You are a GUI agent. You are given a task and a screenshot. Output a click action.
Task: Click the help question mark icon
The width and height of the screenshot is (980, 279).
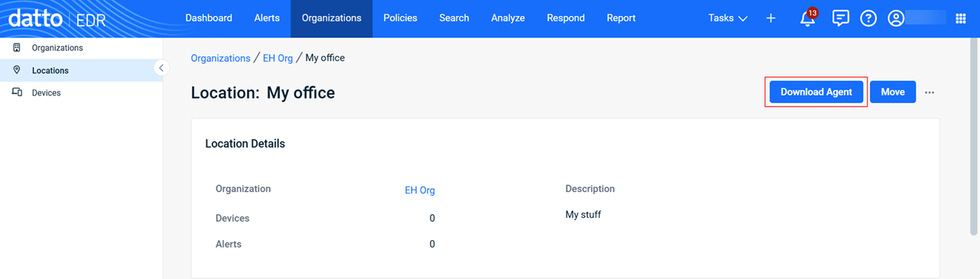[x=868, y=18]
